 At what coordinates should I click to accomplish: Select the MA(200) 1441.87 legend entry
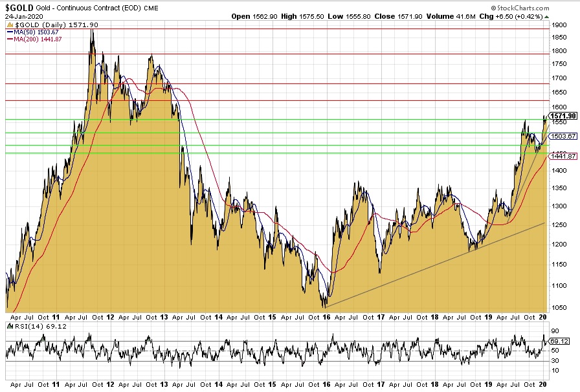34,39
